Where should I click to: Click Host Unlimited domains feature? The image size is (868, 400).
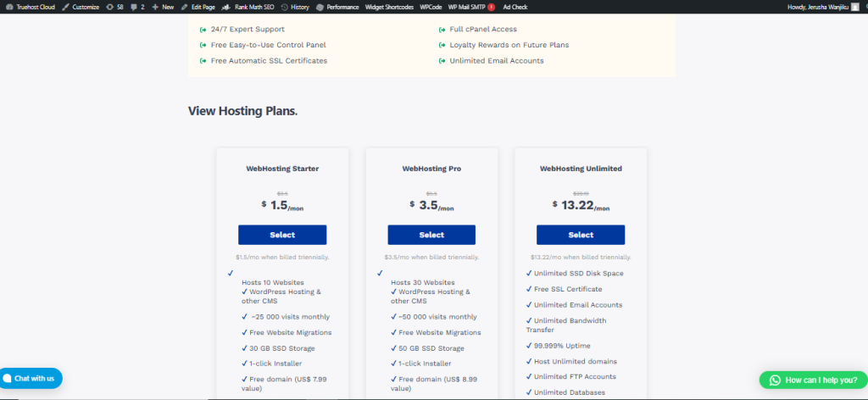[x=576, y=361]
